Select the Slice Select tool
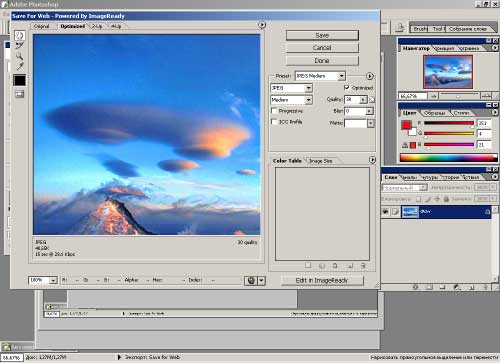 pos(20,46)
